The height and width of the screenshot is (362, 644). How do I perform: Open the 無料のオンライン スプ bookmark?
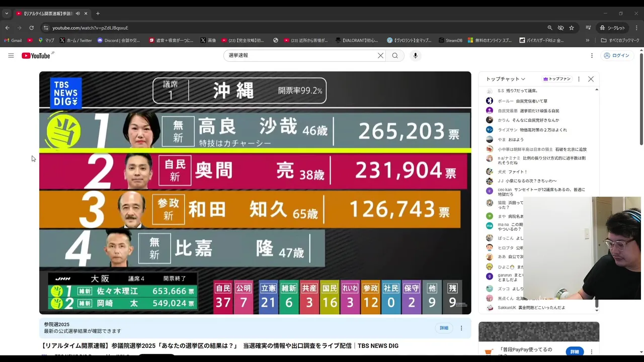pos(490,40)
